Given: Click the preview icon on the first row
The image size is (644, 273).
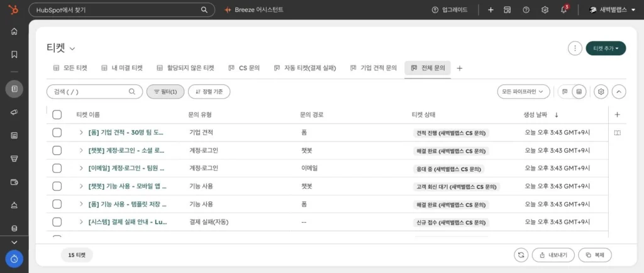Looking at the screenshot, I should point(618,133).
